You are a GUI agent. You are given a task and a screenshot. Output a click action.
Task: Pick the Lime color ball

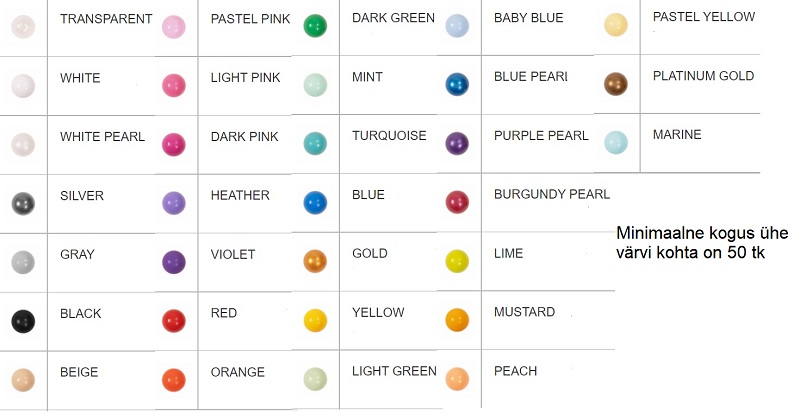[457, 261]
